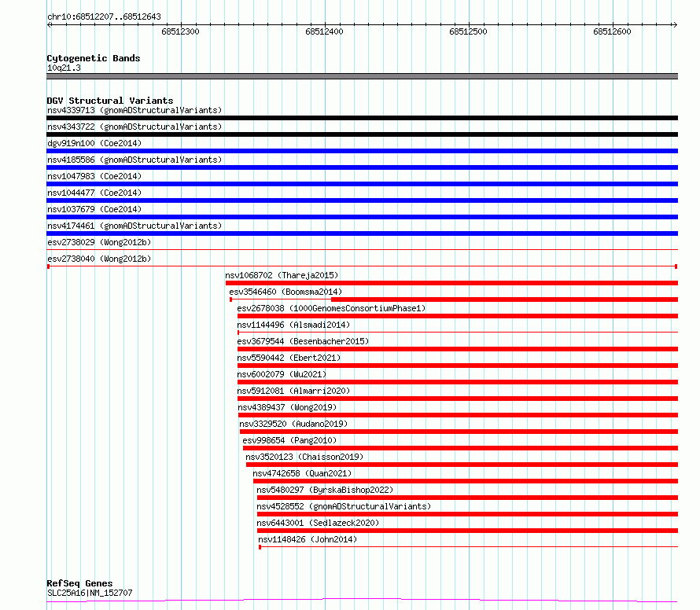Click the blue bar under dgv919n100

click(362, 151)
